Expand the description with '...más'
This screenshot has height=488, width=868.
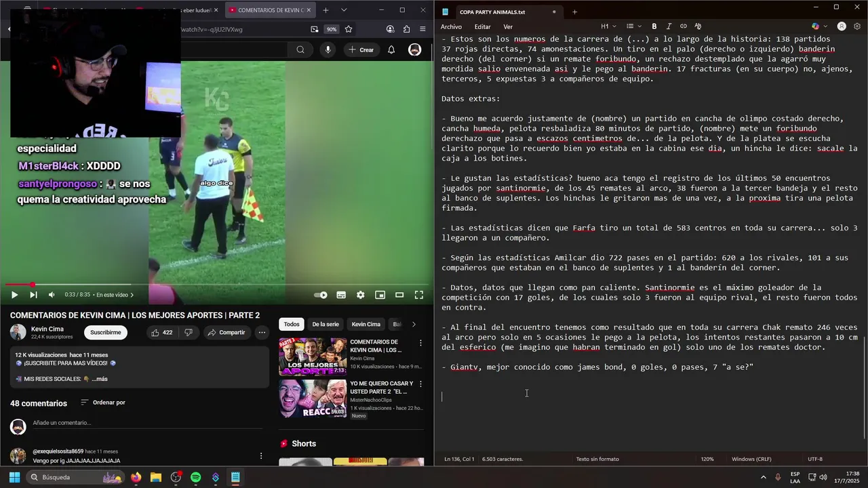100,379
